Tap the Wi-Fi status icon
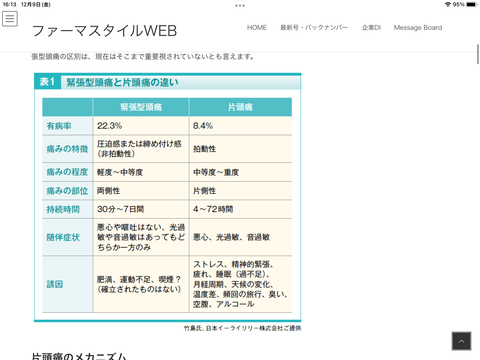 point(448,4)
